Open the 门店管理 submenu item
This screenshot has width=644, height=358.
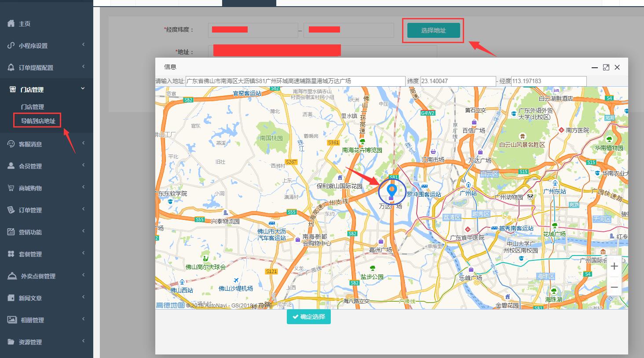(x=33, y=107)
